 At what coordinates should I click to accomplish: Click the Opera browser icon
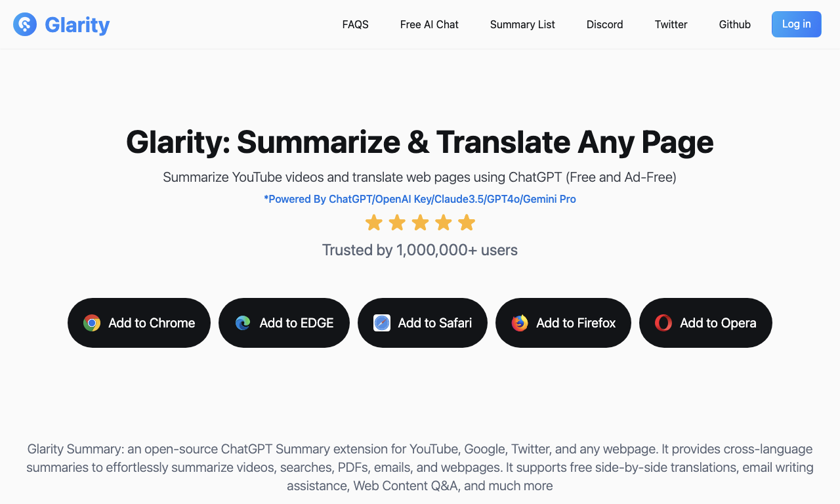[663, 323]
